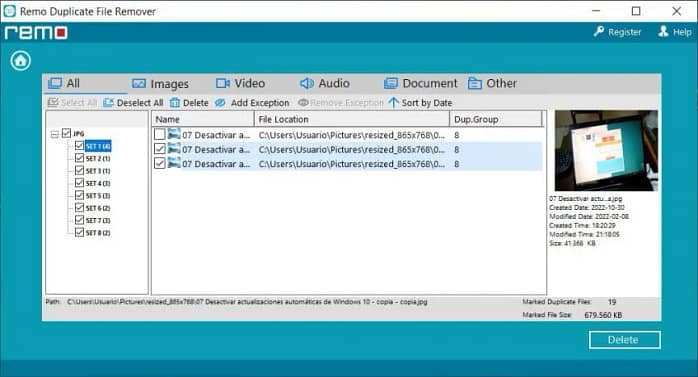This screenshot has height=377, width=698.
Task: Click the Register label
Action: tap(625, 32)
